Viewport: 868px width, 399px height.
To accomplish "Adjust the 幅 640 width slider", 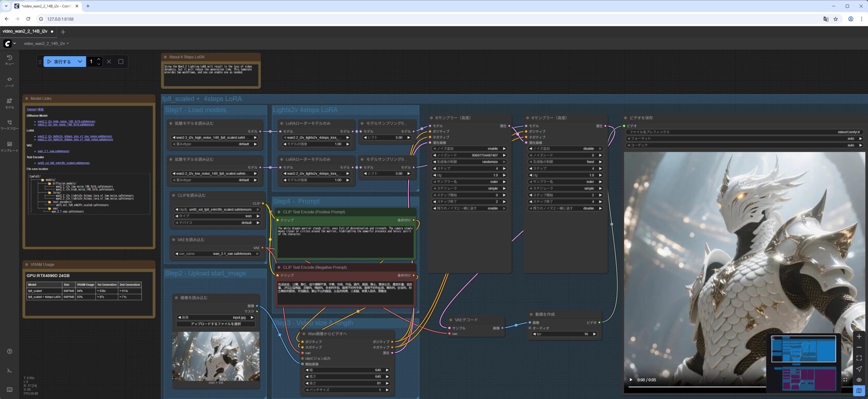I will [x=347, y=370].
